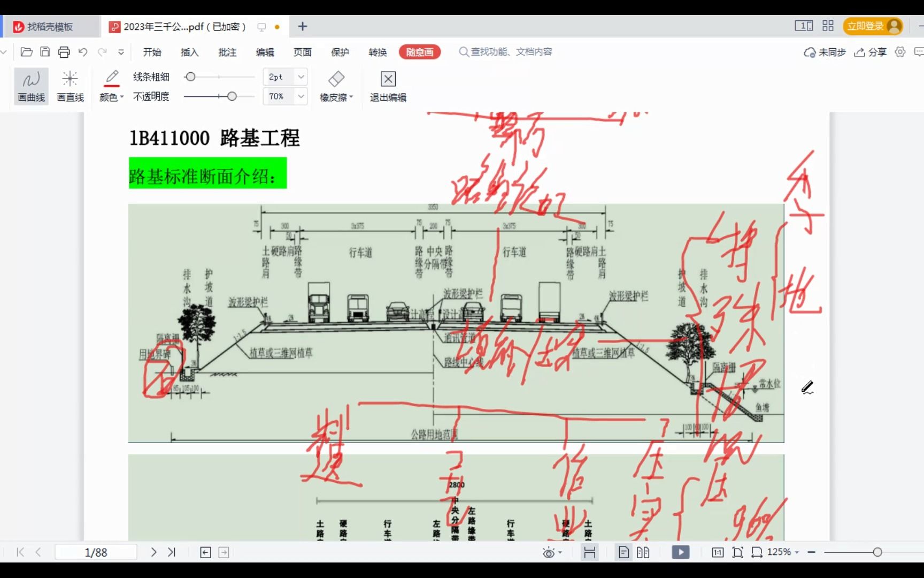This screenshot has height=578, width=924.
Task: Click the save document icon
Action: 45,52
